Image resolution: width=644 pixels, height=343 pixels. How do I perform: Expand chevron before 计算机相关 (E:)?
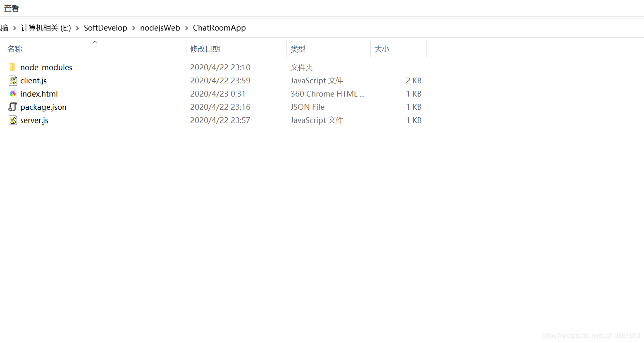tap(14, 28)
